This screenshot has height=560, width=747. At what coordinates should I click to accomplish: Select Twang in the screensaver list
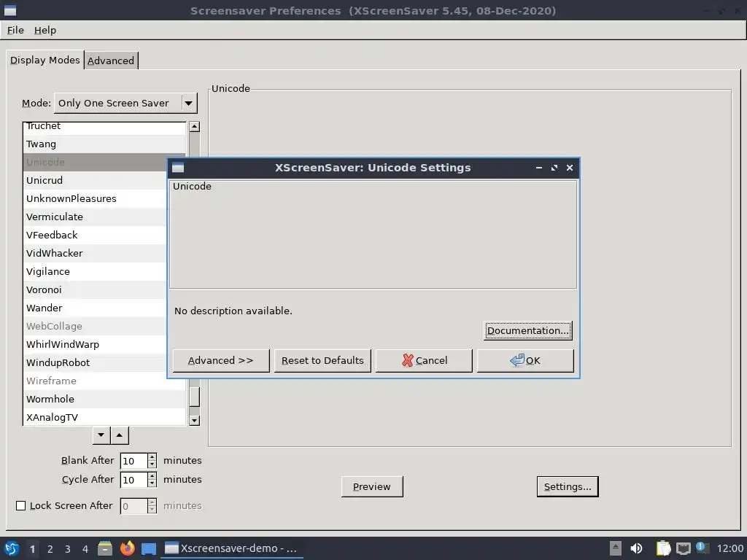click(104, 144)
